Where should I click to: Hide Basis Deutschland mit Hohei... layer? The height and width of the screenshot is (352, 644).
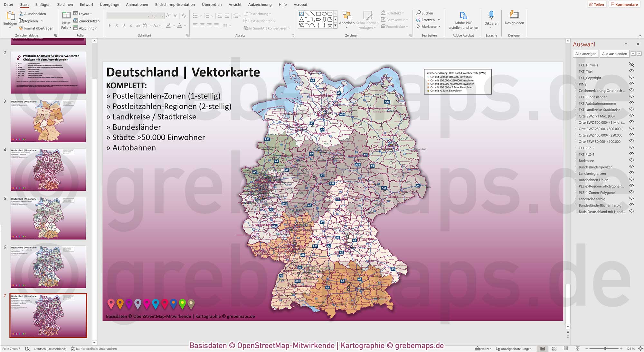tap(631, 212)
